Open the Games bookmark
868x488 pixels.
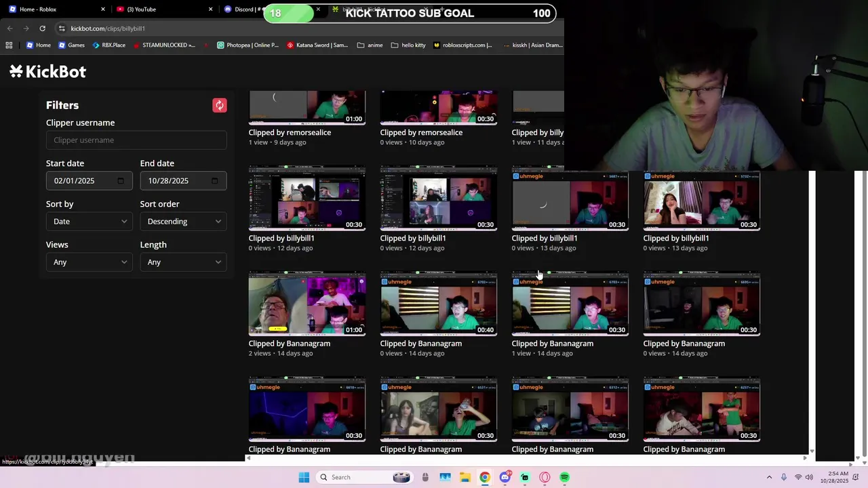pyautogui.click(x=71, y=45)
